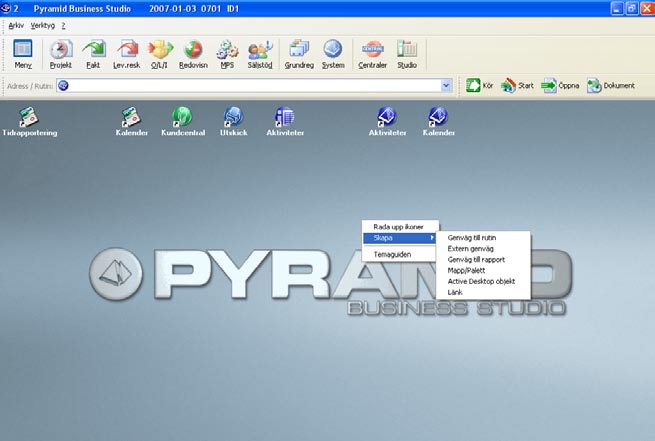
Task: Open the Grundreg module icon
Action: point(299,54)
